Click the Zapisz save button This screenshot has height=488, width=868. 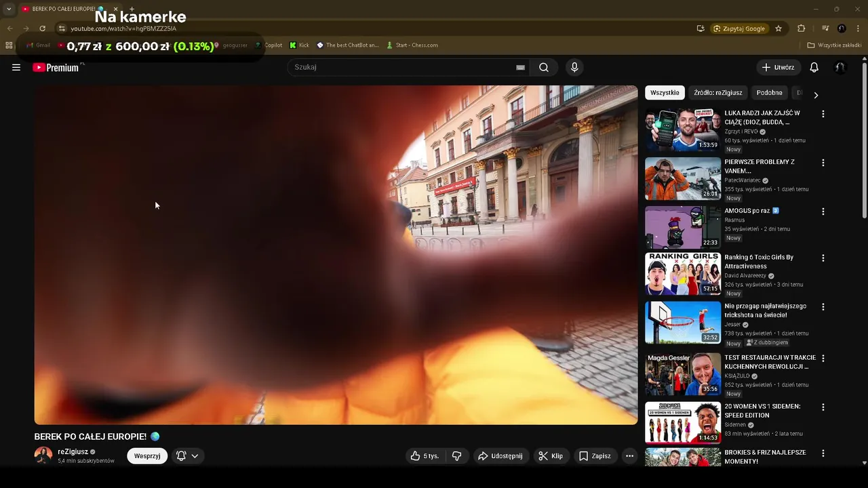[x=595, y=456]
